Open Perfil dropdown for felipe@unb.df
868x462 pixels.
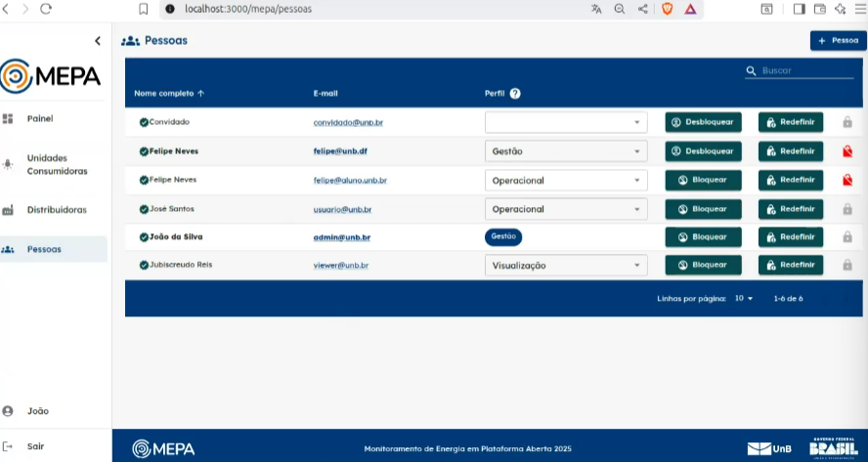tap(566, 151)
